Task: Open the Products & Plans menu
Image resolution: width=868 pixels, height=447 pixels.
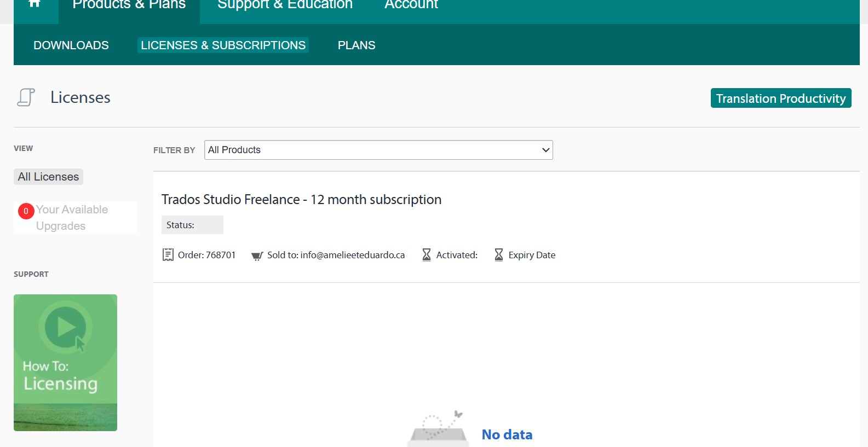Action: point(129,5)
